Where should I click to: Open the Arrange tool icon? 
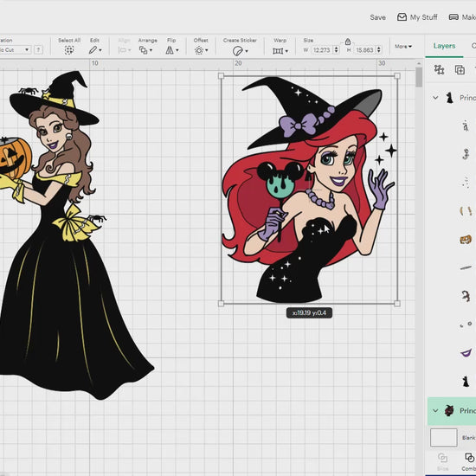[143, 50]
